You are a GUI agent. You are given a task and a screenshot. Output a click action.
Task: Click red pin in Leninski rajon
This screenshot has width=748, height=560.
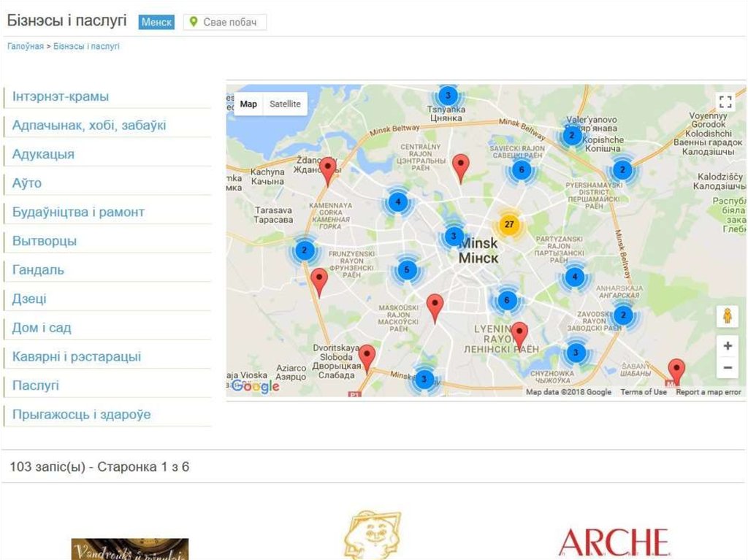519,333
